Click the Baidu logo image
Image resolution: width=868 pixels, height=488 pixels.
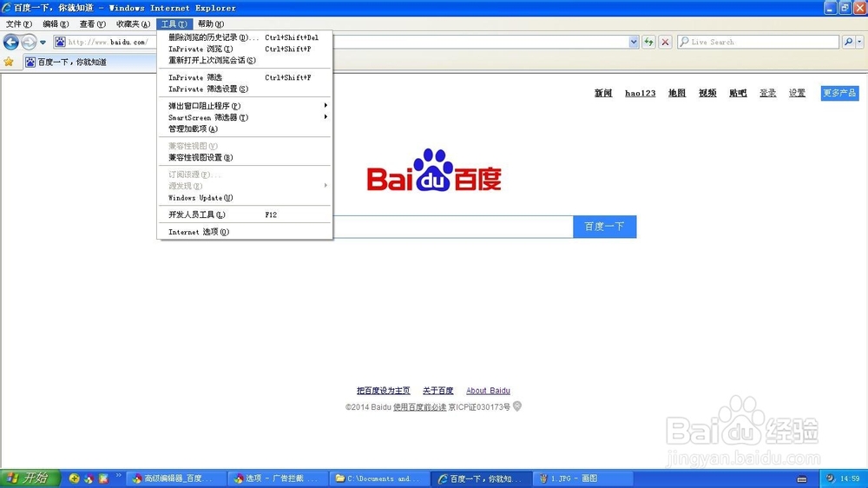coord(434,170)
